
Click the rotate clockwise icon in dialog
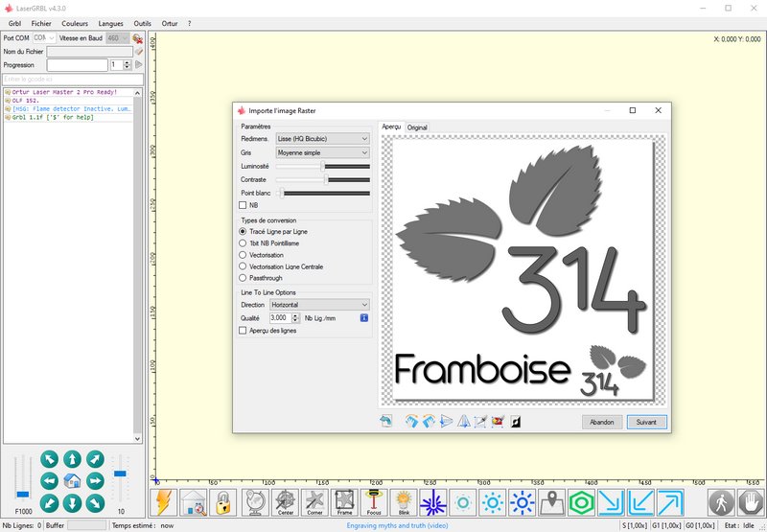click(x=412, y=421)
